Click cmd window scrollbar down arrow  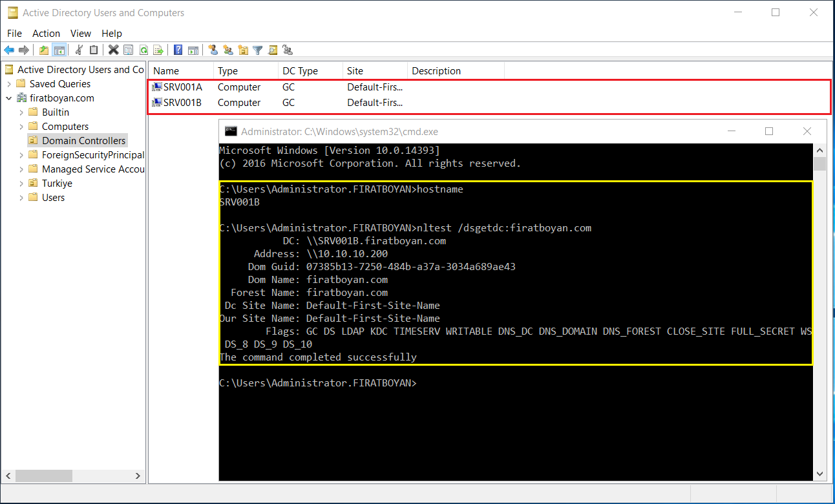[x=819, y=474]
